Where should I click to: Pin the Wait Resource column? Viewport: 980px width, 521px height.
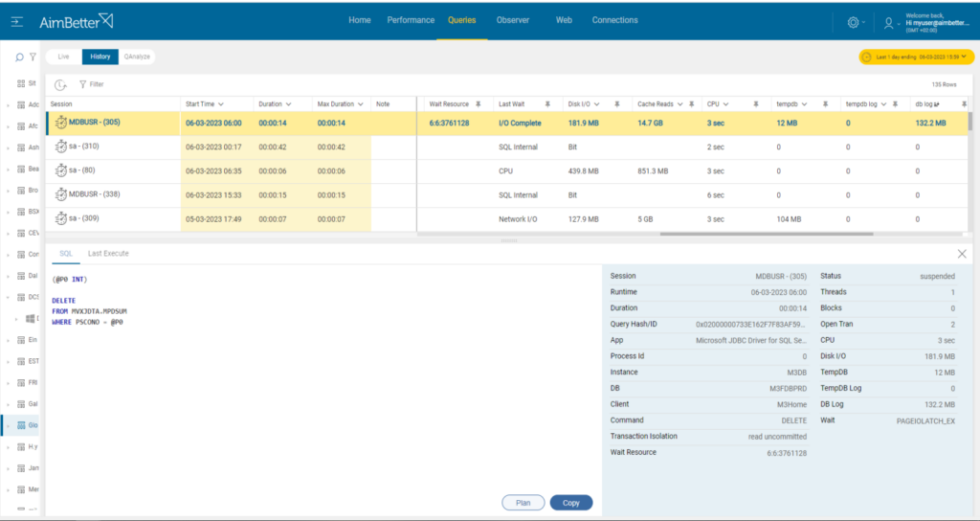pos(479,104)
